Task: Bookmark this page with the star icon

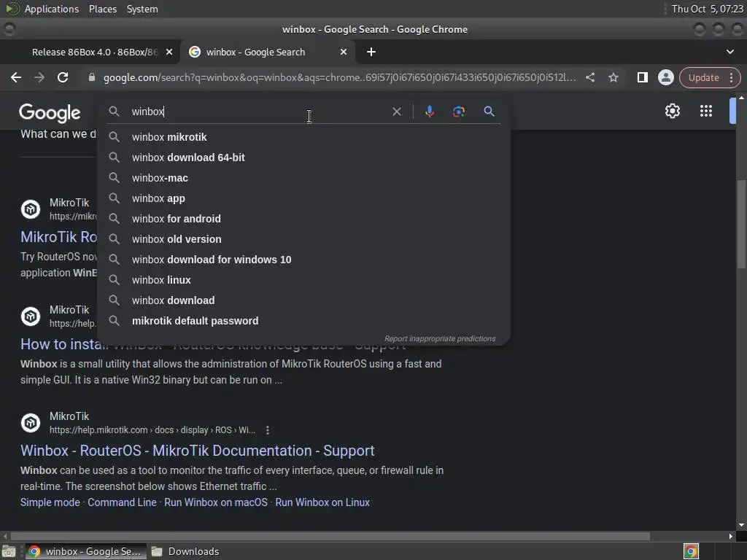Action: [x=613, y=77]
